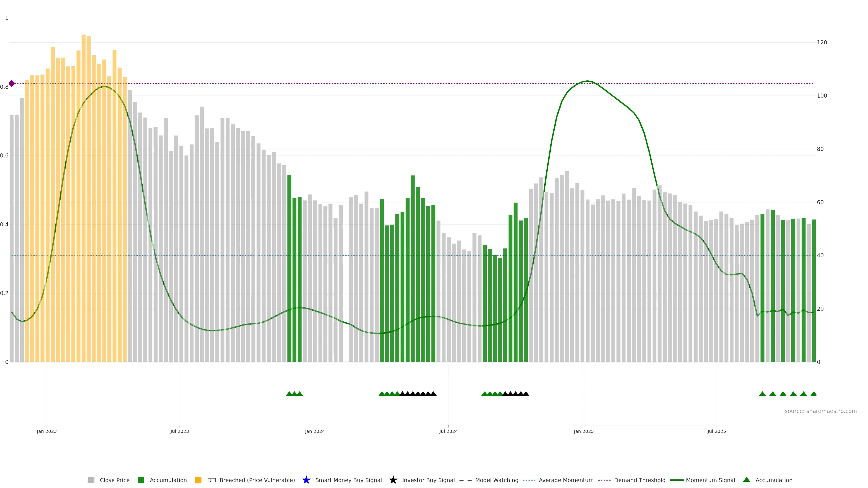Click the Jul 2025 axis label
Viewport: 868px width, 488px height.
(x=716, y=431)
